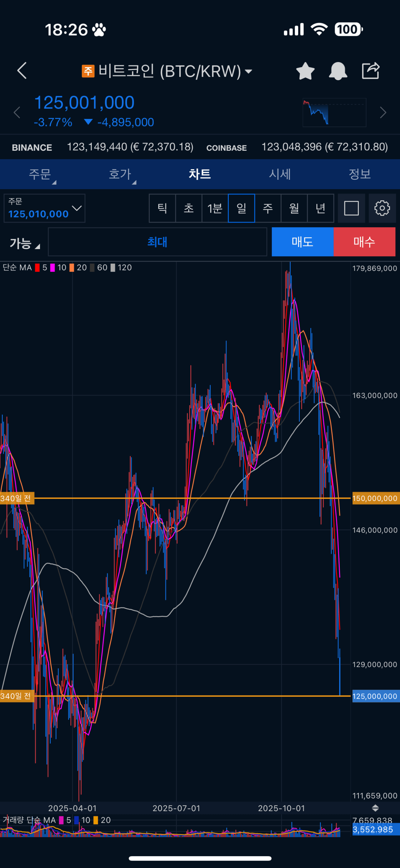Select the 일 (daily) chart interval
This screenshot has width=400, height=868.
[x=242, y=208]
